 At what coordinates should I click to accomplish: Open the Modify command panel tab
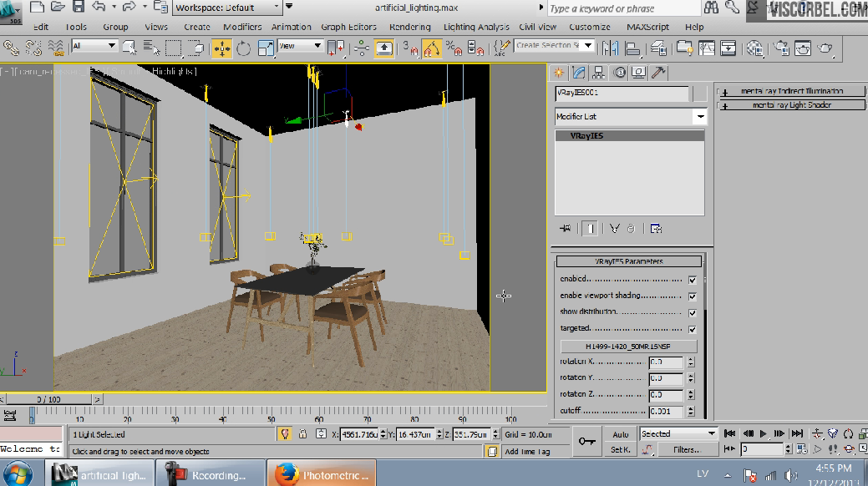click(579, 73)
